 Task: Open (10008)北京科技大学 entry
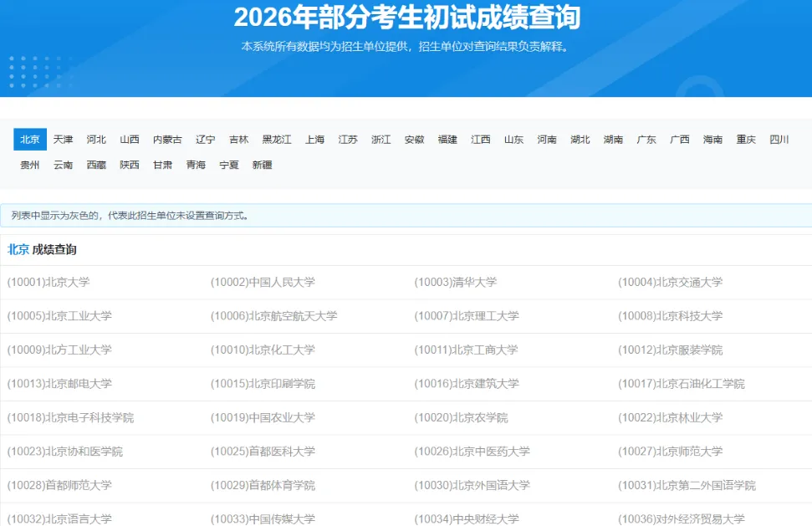(670, 316)
